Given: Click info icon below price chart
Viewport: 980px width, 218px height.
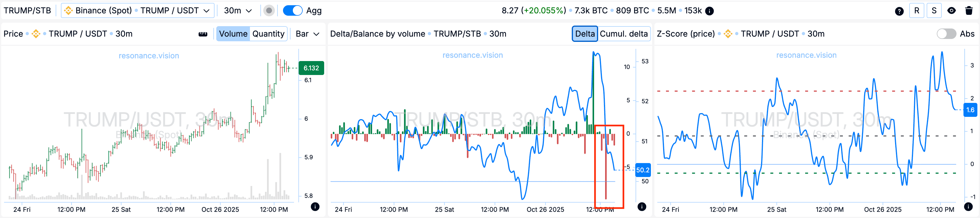Looking at the screenshot, I should pos(315,207).
